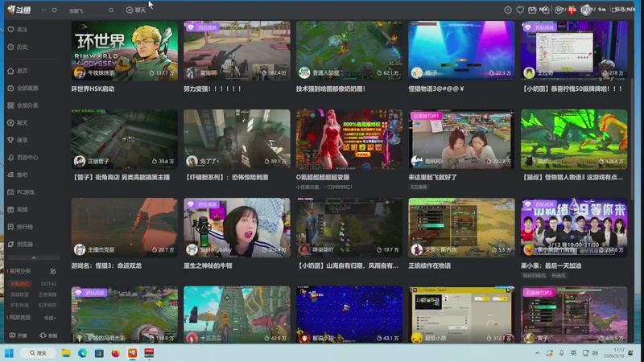Open the 关注 (Follow) heart item in sidebar
The width and height of the screenshot is (644, 362).
pos(18,30)
